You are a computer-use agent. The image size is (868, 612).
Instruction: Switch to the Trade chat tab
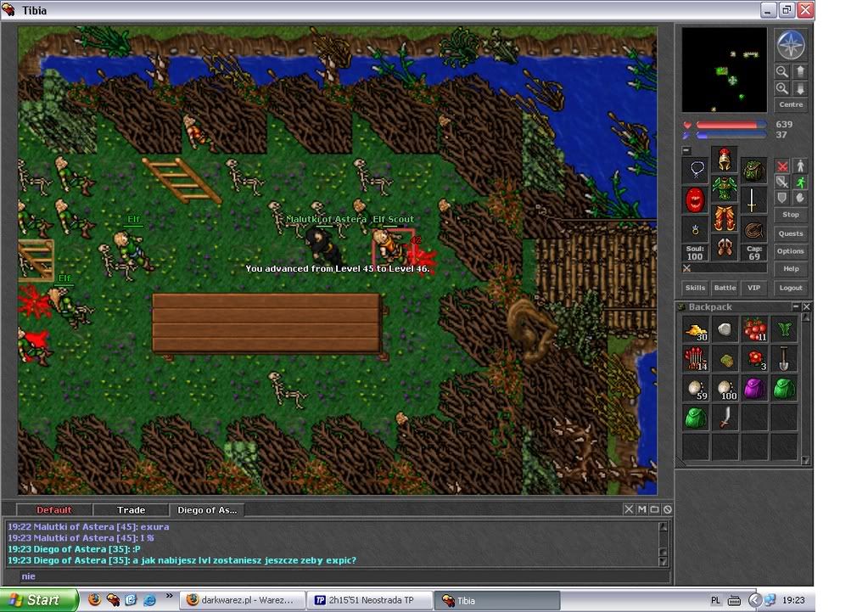tap(131, 509)
